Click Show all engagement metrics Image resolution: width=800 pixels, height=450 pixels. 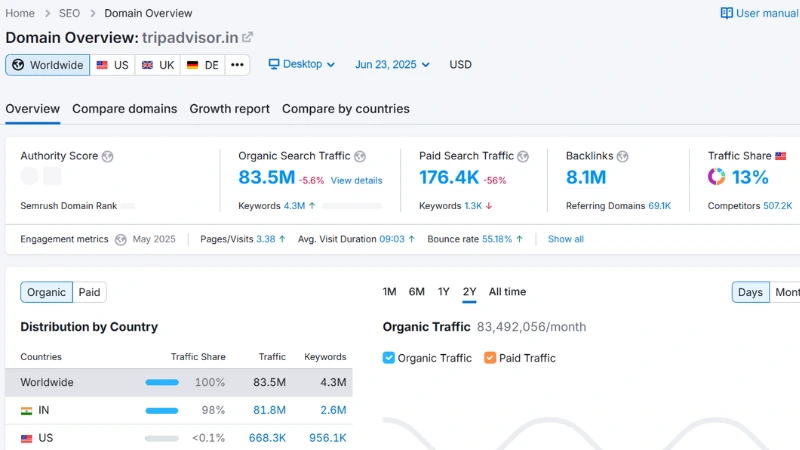click(x=565, y=239)
